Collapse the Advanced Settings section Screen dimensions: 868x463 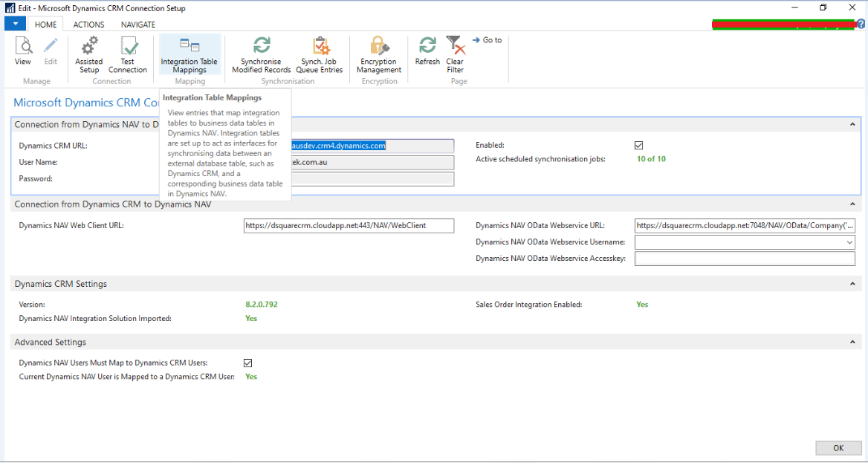(x=852, y=342)
